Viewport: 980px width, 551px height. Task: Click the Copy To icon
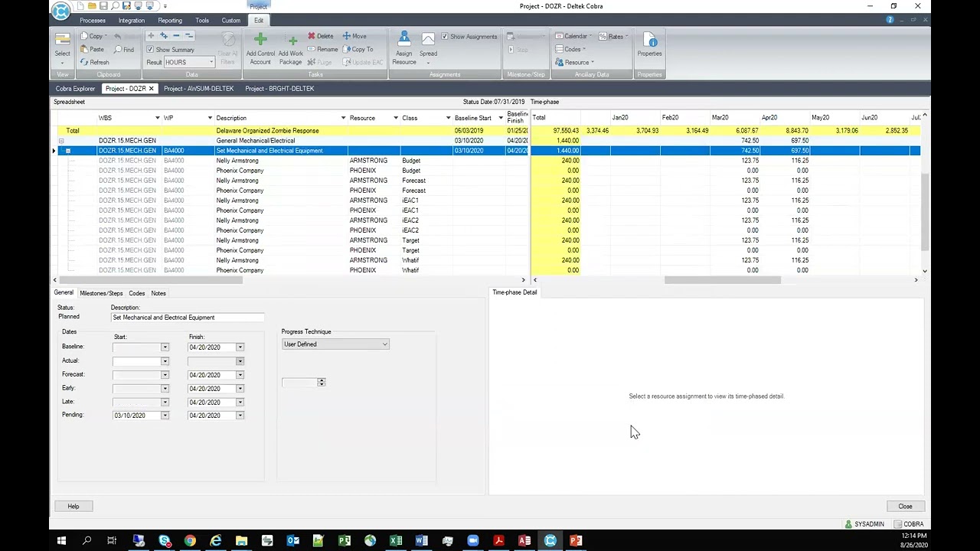pyautogui.click(x=347, y=49)
